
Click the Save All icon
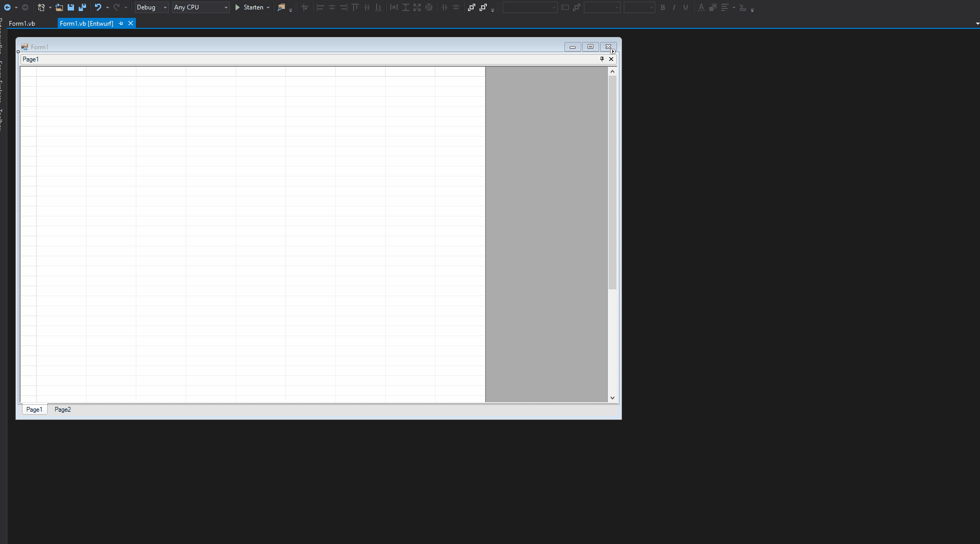pos(82,7)
